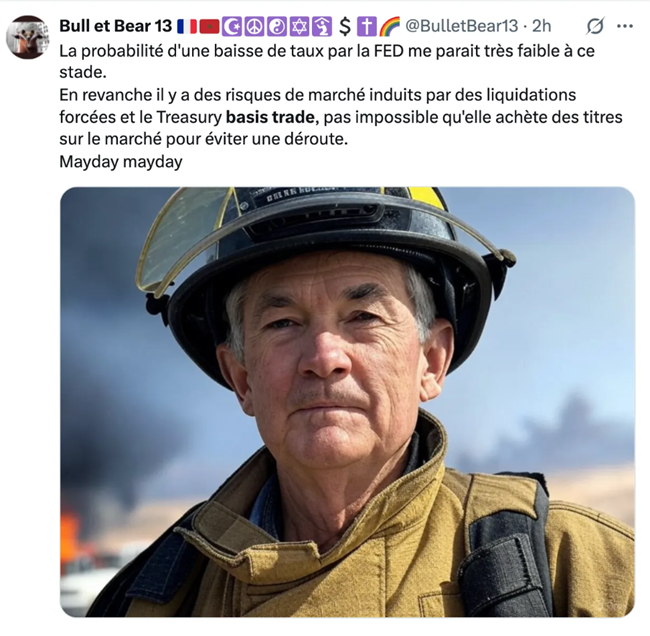
Task: Click the purple cross emoji
Action: [366, 27]
